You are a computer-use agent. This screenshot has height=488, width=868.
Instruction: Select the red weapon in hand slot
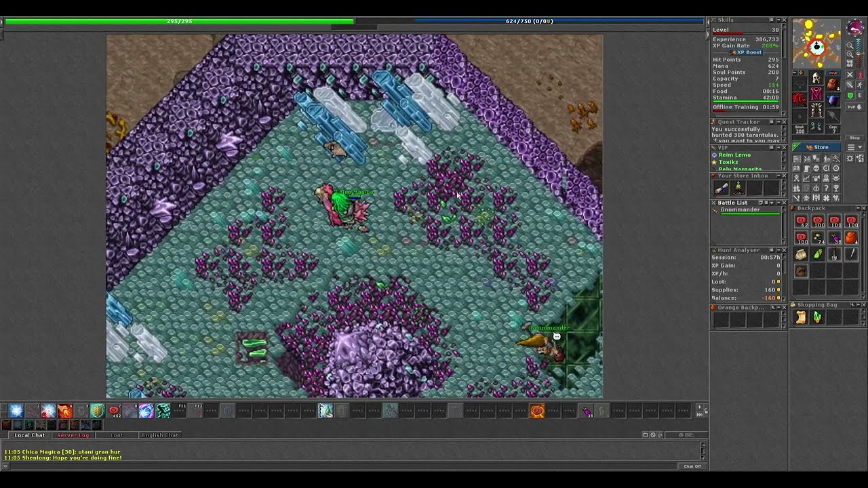[799, 100]
